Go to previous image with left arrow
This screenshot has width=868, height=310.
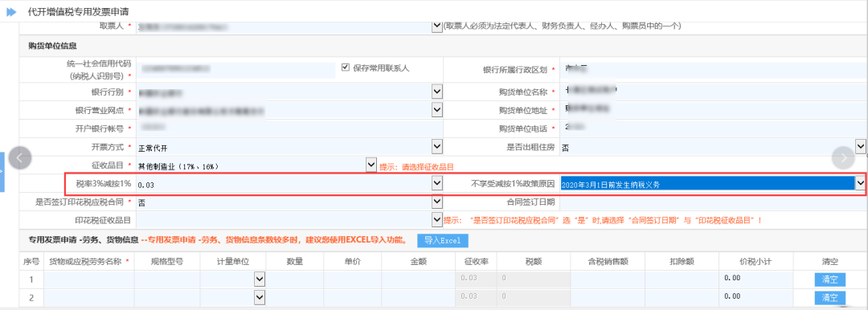click(x=19, y=157)
